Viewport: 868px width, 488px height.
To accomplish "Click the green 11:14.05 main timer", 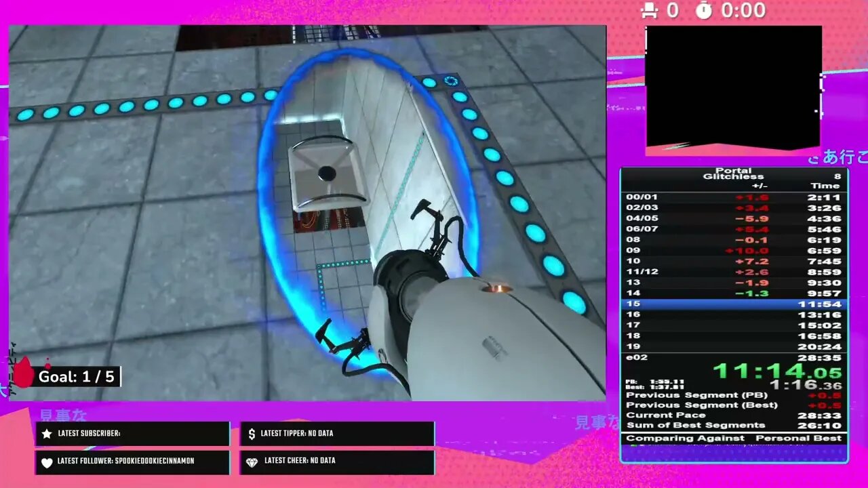I will (x=777, y=371).
